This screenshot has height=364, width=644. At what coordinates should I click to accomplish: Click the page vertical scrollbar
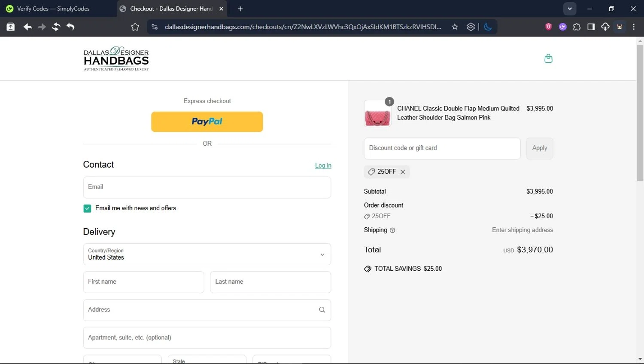click(640, 113)
